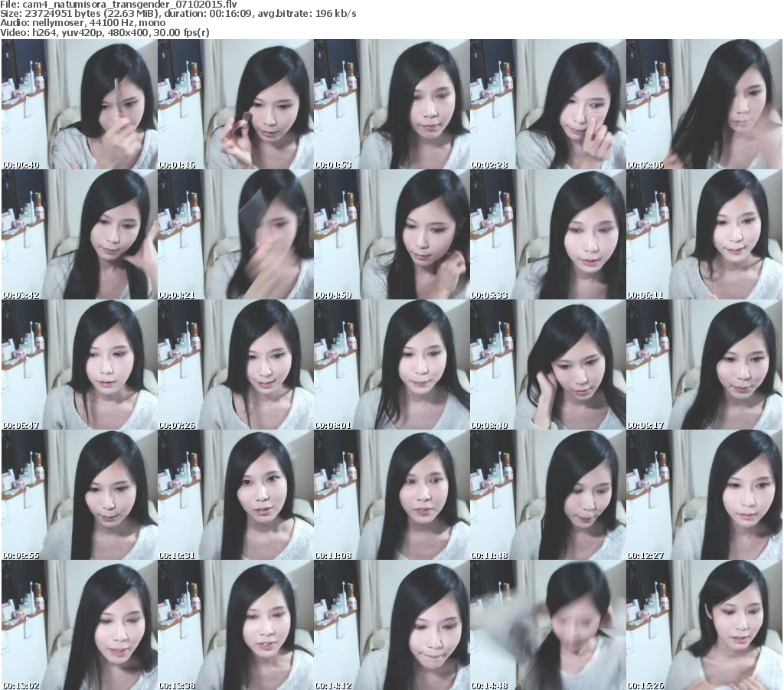
Task: Pick the frame stamped 00:14:12
Action: (x=392, y=625)
